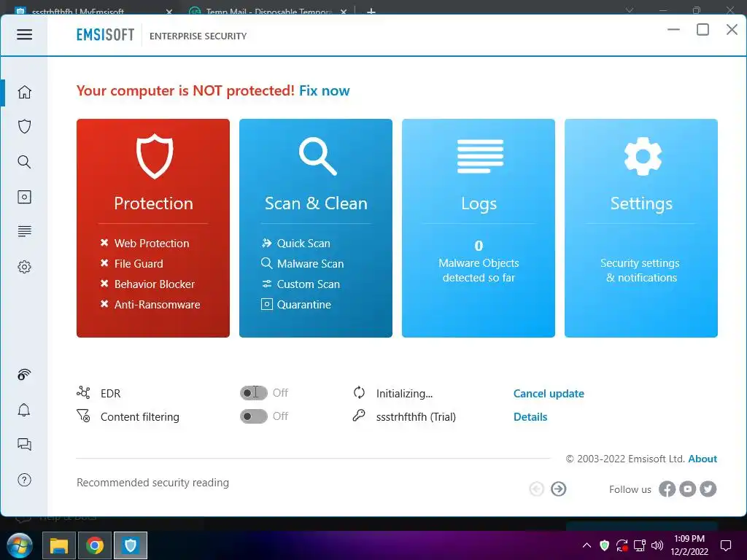Start Quick Scan
The image size is (747, 560).
click(x=303, y=244)
